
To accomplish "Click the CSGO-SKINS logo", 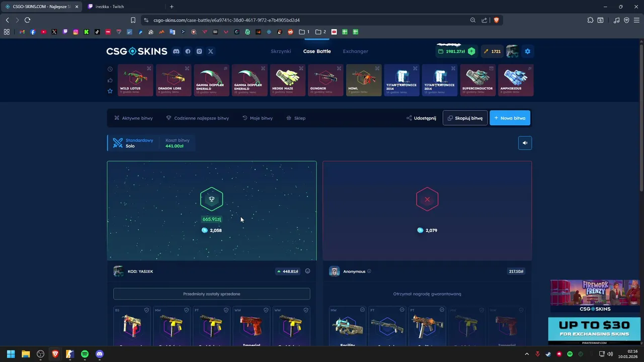I will [136, 51].
